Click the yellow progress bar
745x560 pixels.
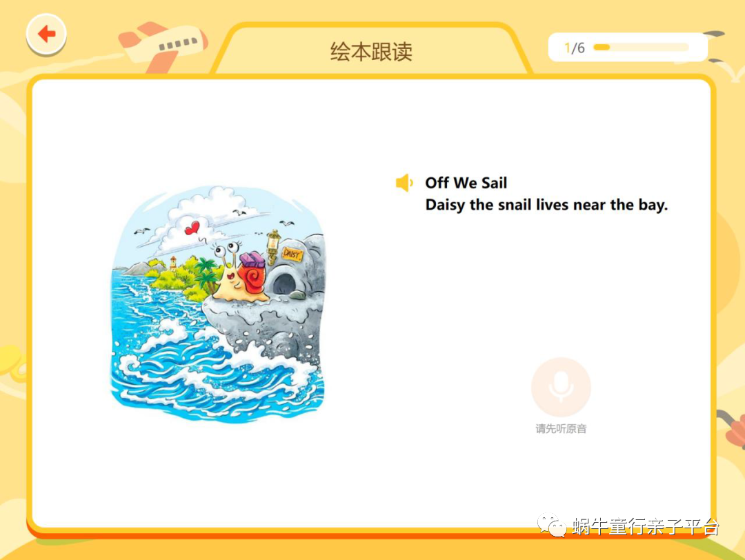pos(641,47)
